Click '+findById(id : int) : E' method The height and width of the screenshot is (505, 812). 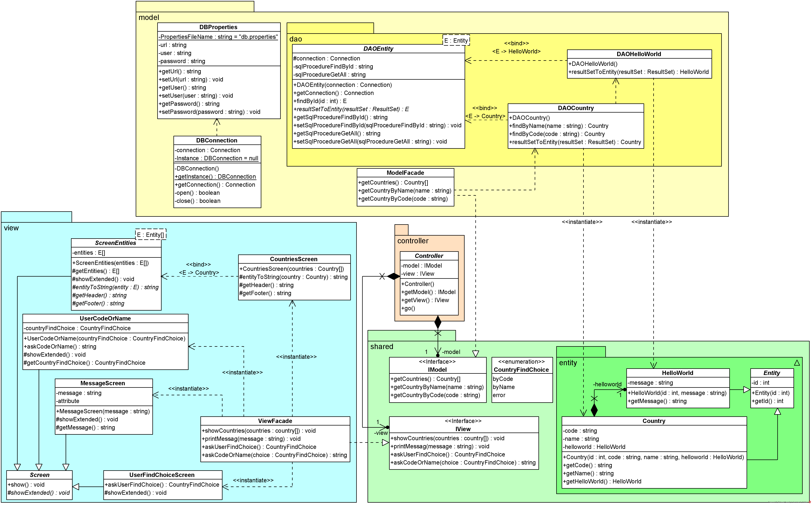320,101
